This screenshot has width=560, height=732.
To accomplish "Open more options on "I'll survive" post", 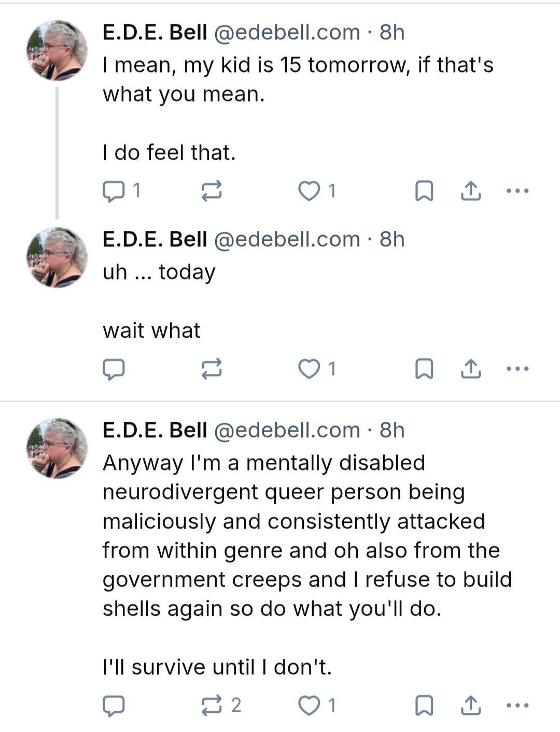I will (517, 706).
